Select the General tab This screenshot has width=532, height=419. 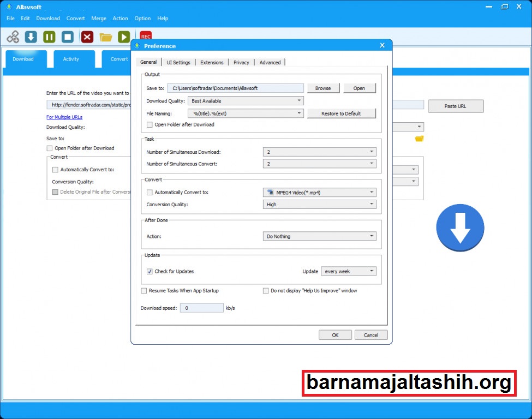click(148, 62)
